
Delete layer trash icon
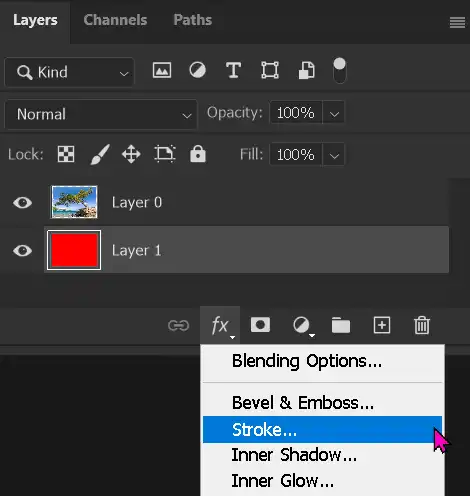pos(422,325)
